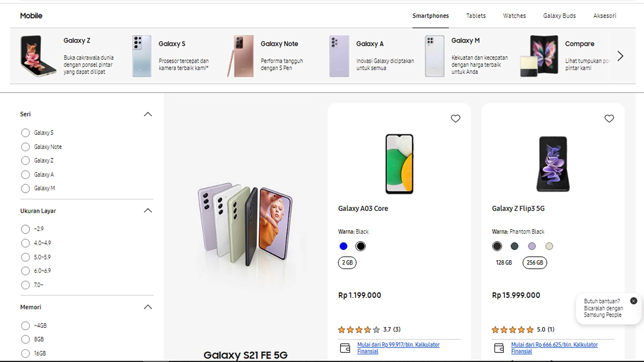The image size is (644, 362).
Task: Add Galaxy A03 Core to wishlist
Action: [x=455, y=118]
